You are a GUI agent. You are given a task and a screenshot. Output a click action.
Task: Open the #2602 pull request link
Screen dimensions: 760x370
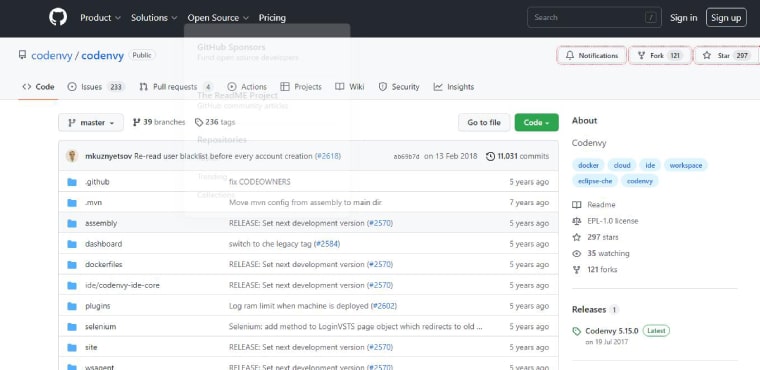pyautogui.click(x=384, y=306)
